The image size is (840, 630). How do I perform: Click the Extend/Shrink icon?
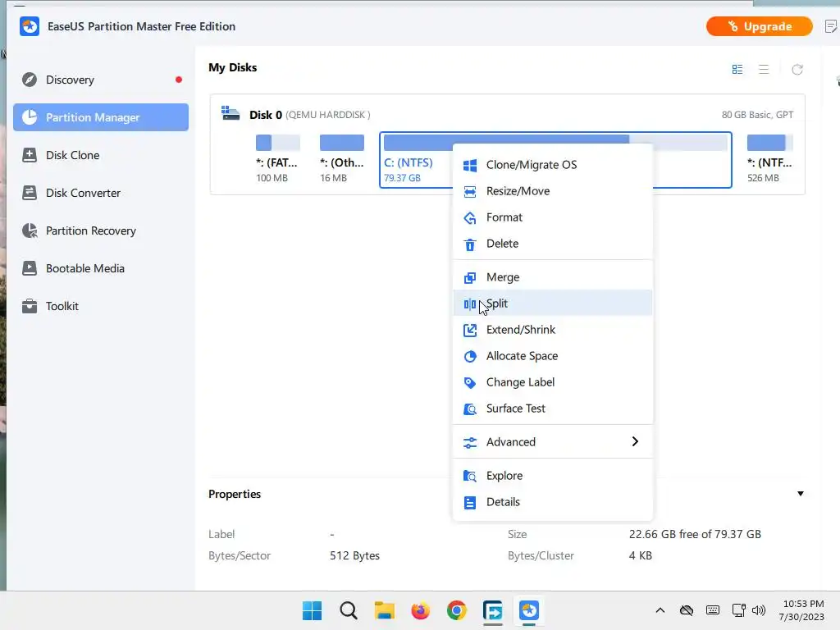(470, 330)
